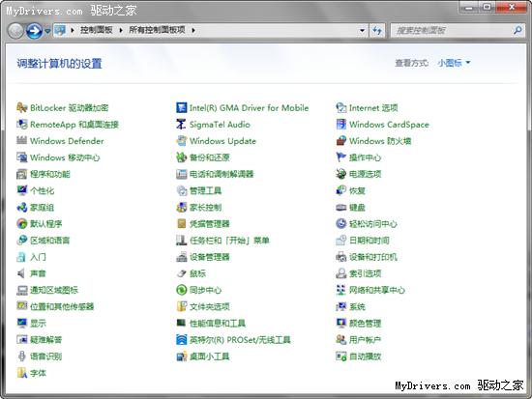Expand the address bar history dropdown arrow
The width and height of the screenshot is (532, 399).
(362, 31)
